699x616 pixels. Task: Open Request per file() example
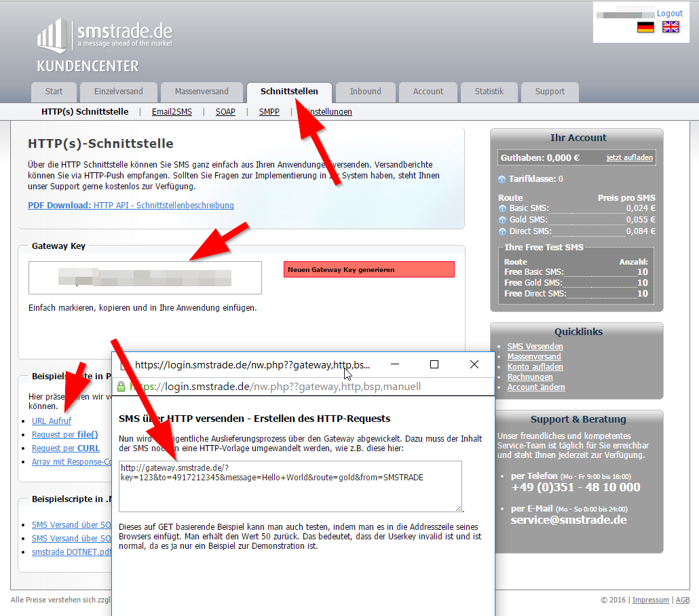64,435
